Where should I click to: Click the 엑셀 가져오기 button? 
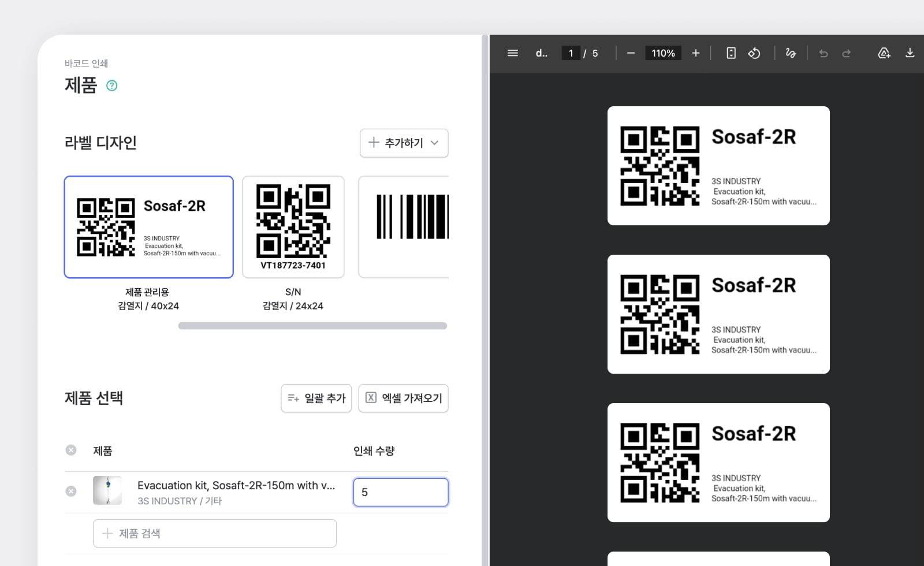point(404,398)
